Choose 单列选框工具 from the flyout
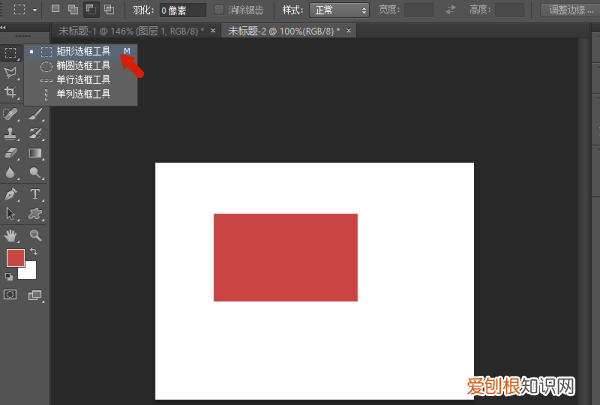This screenshot has height=405, width=600. [81, 94]
